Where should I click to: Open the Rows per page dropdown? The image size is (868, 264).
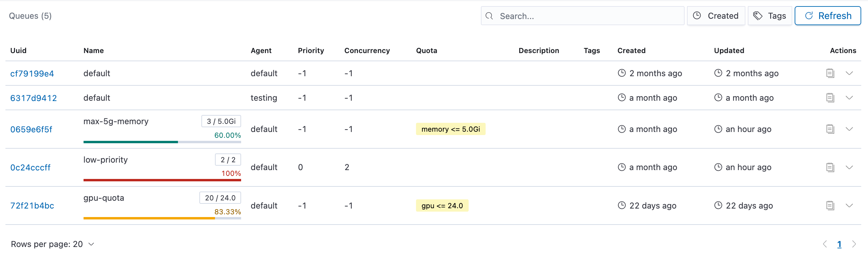coord(53,244)
